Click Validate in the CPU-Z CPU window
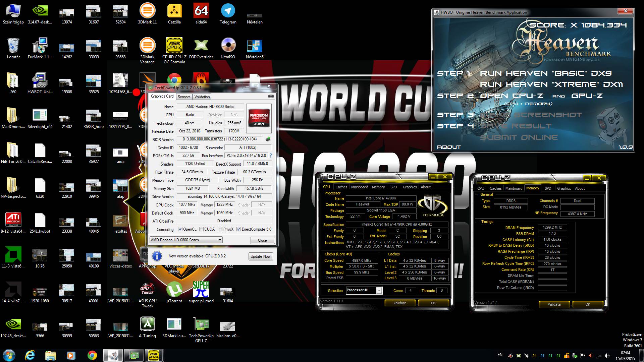The width and height of the screenshot is (644, 362). point(400,303)
